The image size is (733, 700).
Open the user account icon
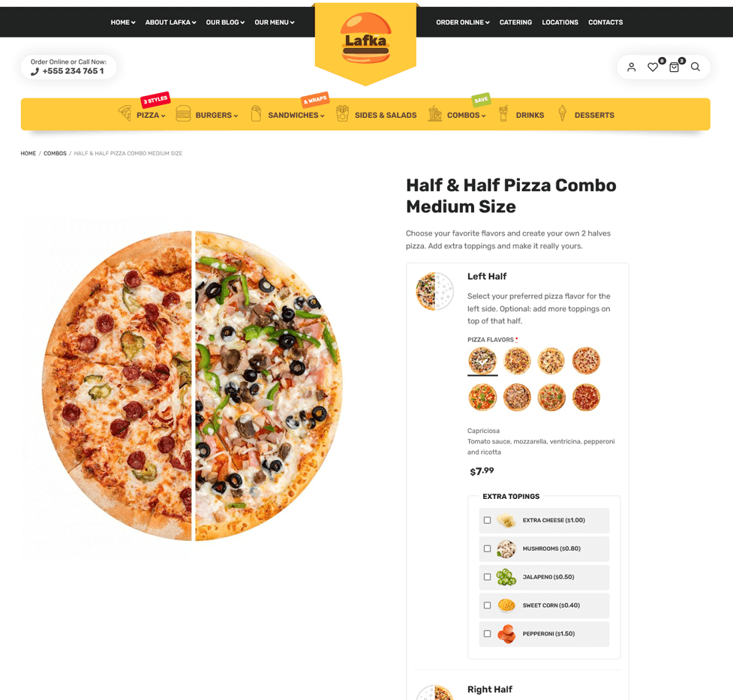[x=631, y=68]
